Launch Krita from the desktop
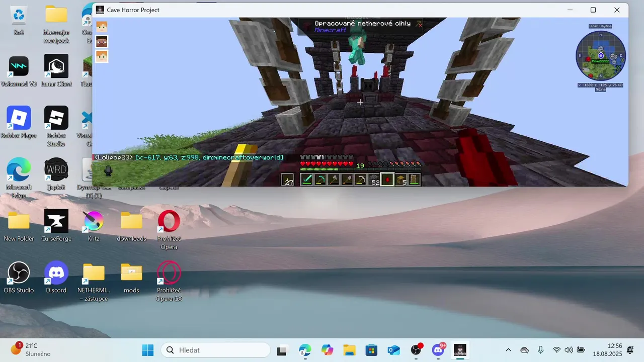Screen dimensions: 644x362 [x=94, y=225]
